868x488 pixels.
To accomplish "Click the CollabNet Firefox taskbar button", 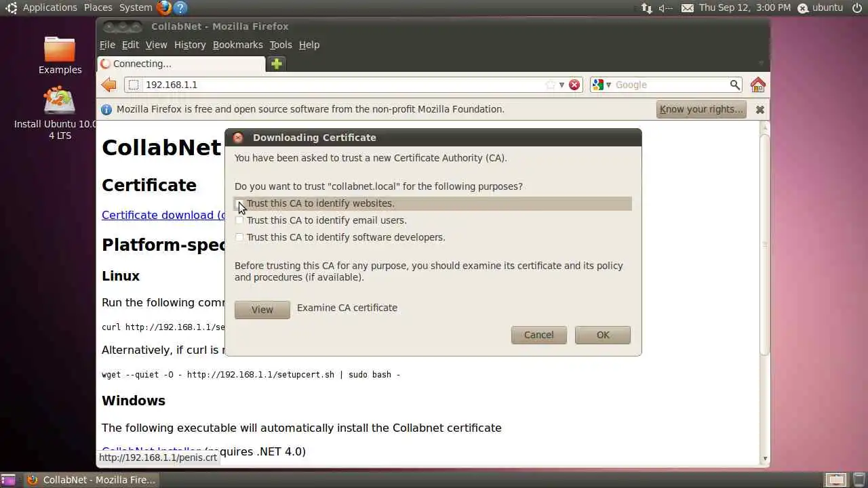I will (92, 480).
